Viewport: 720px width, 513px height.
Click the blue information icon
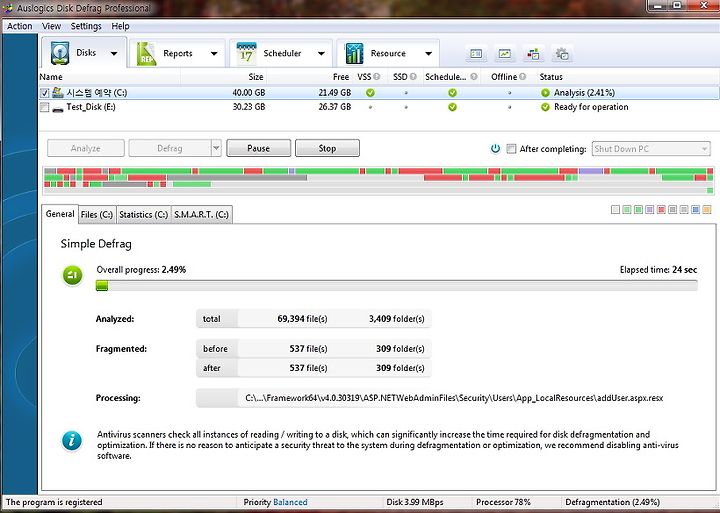click(72, 441)
